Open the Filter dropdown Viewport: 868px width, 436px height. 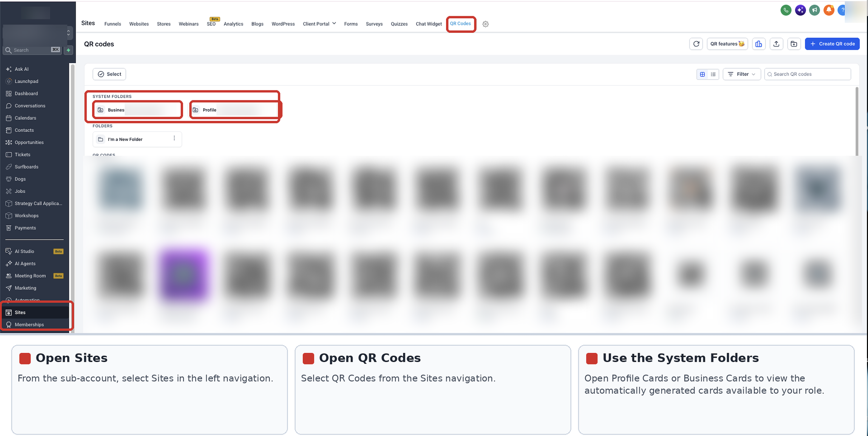[741, 74]
